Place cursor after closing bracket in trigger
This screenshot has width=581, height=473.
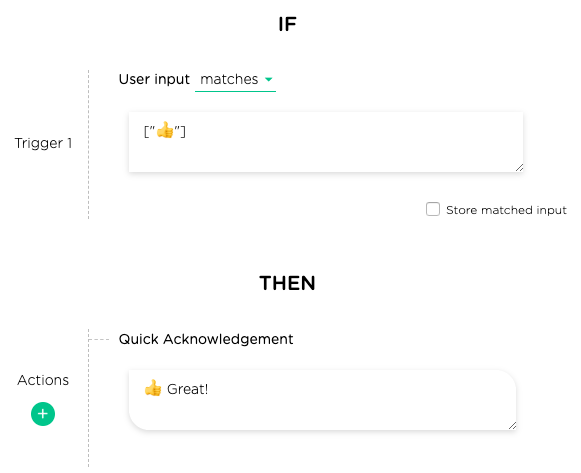point(186,131)
